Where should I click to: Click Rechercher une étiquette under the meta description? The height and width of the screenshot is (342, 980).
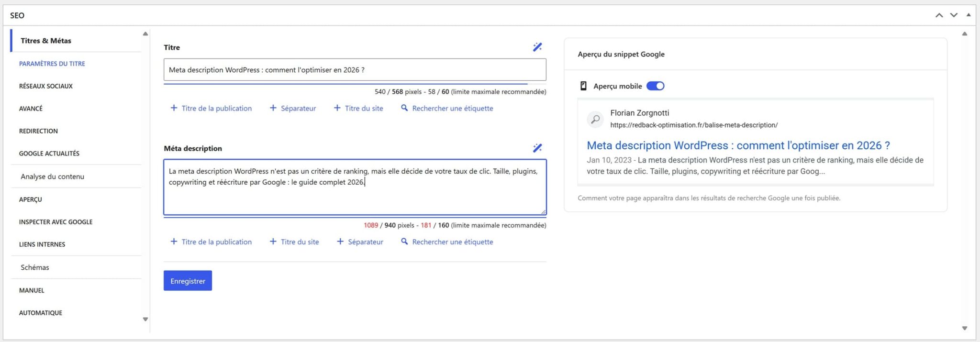click(x=447, y=242)
